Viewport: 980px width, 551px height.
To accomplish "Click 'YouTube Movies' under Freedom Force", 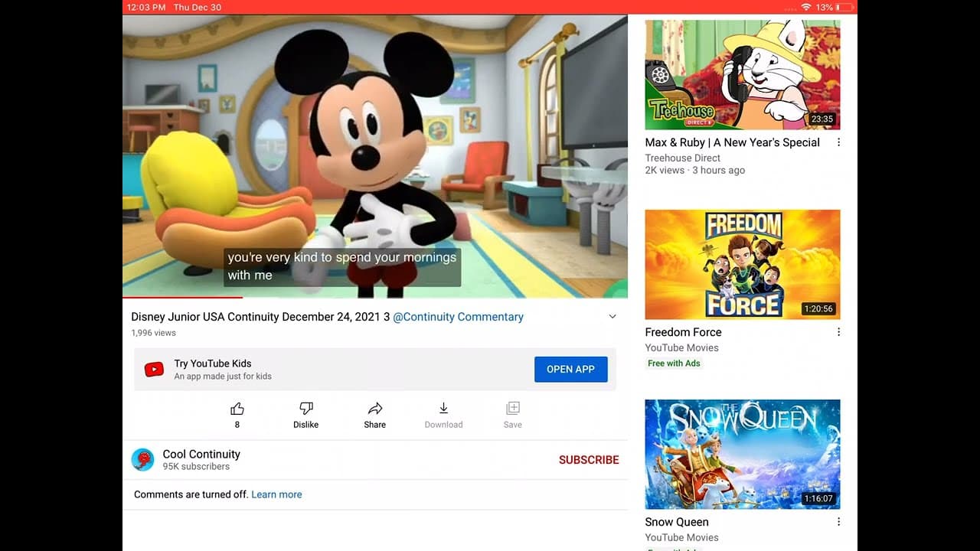I will coord(681,347).
